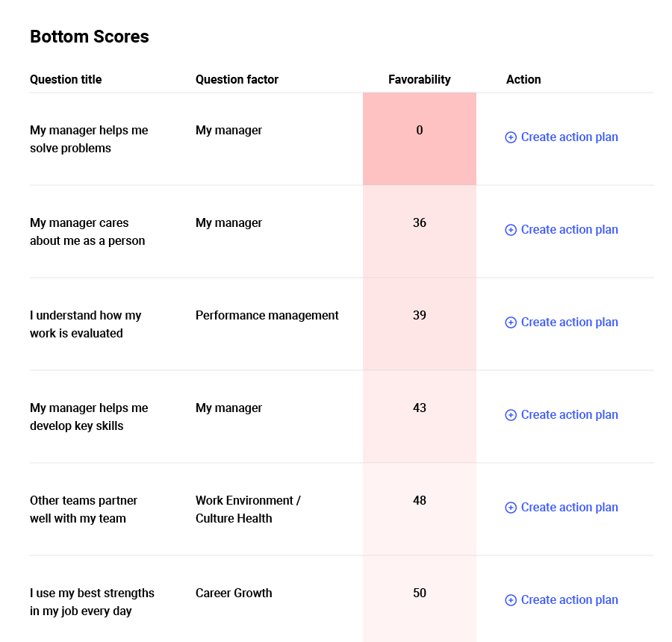Image resolution: width=672 pixels, height=642 pixels.
Task: Click the "Favorability" column header
Action: pyautogui.click(x=419, y=79)
